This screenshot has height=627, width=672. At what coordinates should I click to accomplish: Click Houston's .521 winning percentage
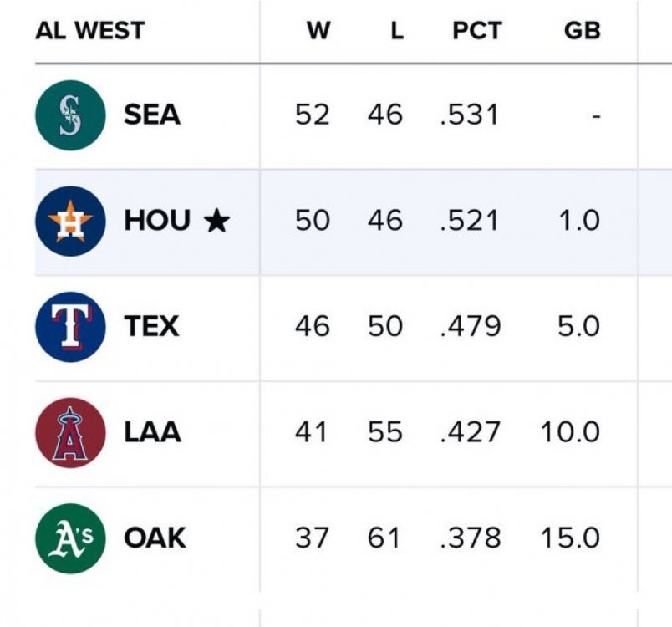click(469, 221)
